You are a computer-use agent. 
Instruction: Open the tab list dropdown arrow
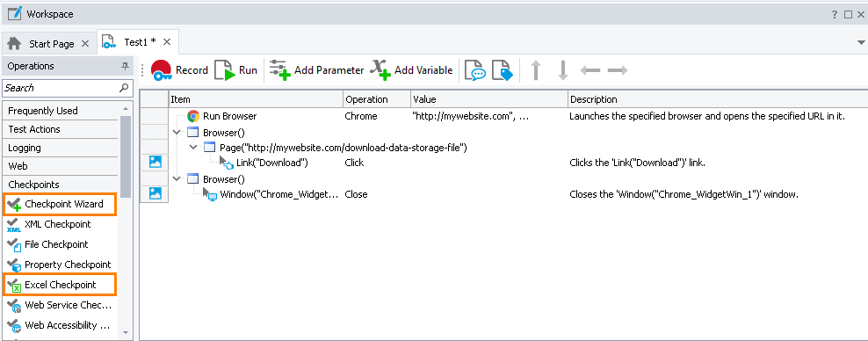(x=861, y=42)
